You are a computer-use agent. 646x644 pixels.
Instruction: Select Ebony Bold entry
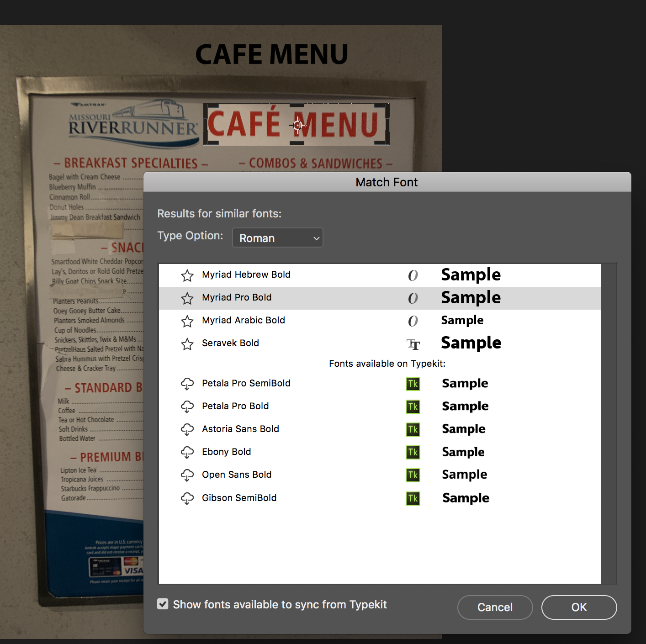pos(227,452)
